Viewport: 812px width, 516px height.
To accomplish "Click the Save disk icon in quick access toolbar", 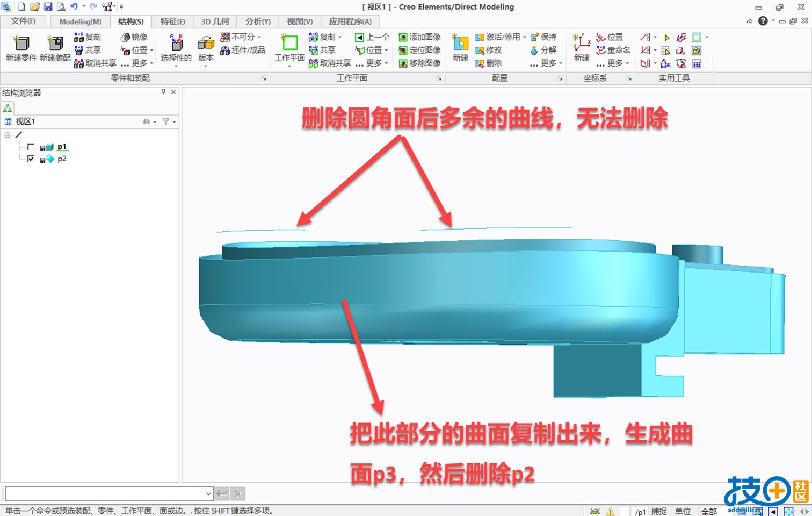I will click(48, 7).
